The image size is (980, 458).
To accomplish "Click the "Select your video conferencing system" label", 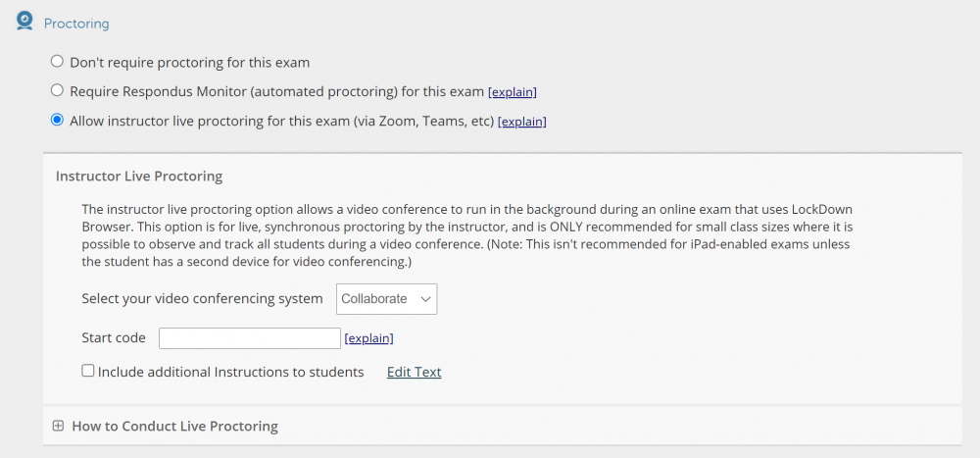I will point(202,298).
